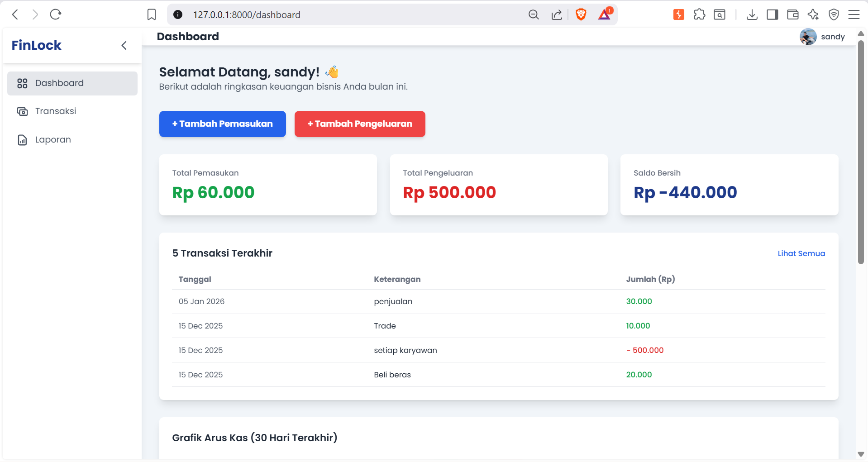
Task: Open Brave Wallet icon
Action: coord(793,14)
